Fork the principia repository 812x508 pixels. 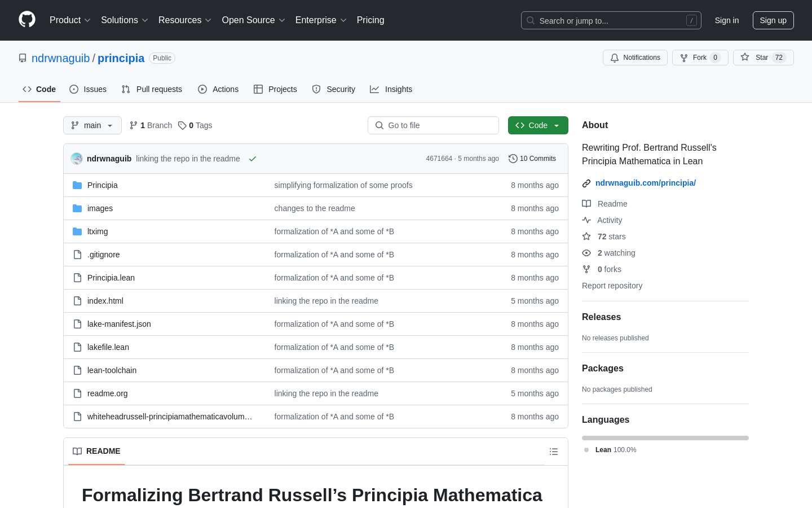pyautogui.click(x=700, y=58)
